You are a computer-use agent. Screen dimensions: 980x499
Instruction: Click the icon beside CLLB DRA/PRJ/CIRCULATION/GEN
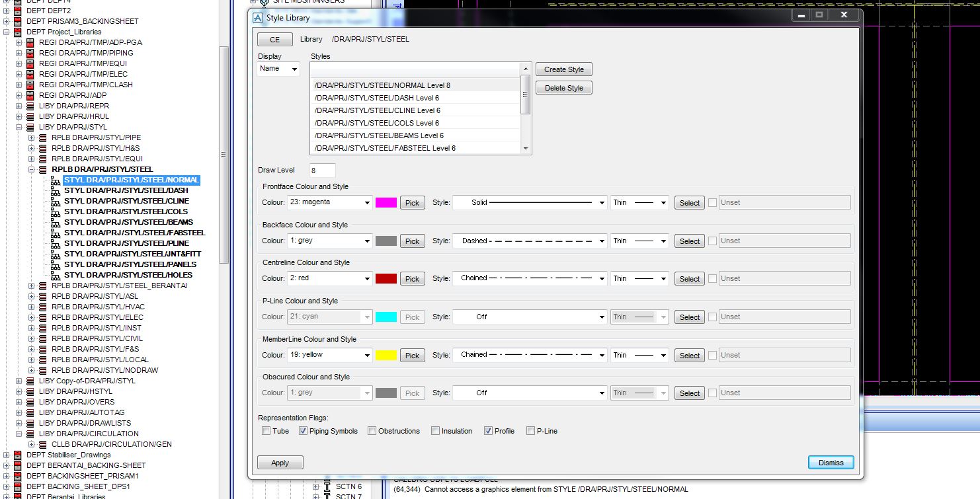[43, 444]
